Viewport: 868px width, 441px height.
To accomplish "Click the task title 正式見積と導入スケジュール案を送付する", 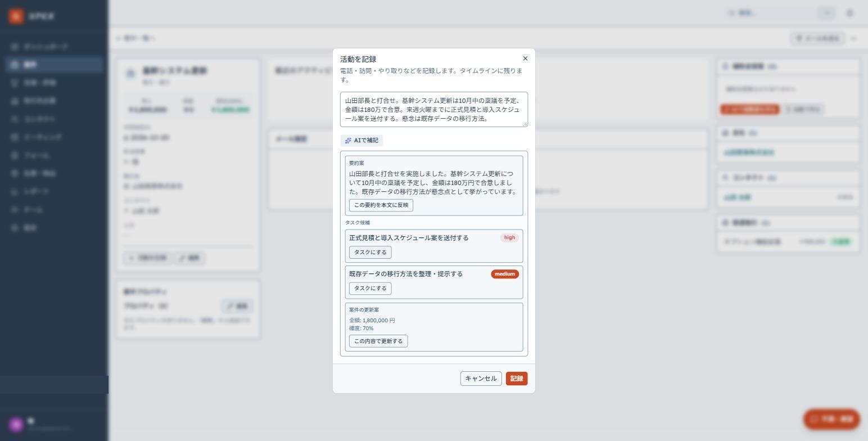I will point(409,238).
